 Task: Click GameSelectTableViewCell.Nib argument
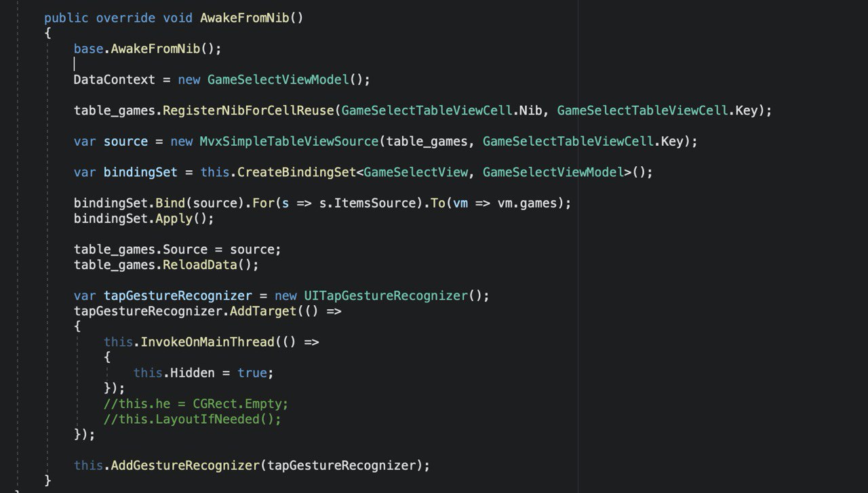click(x=441, y=110)
